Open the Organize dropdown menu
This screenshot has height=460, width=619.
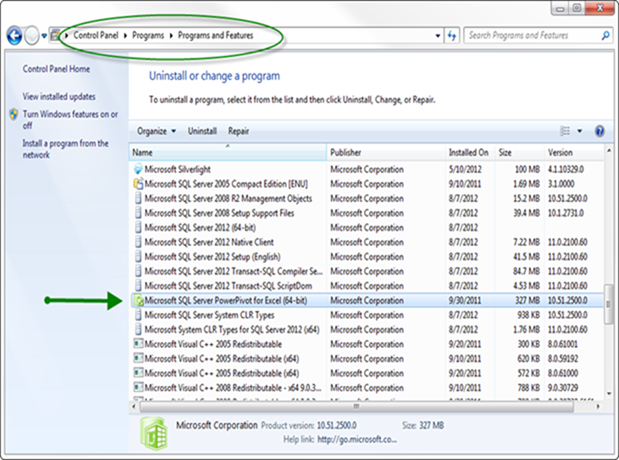(156, 131)
